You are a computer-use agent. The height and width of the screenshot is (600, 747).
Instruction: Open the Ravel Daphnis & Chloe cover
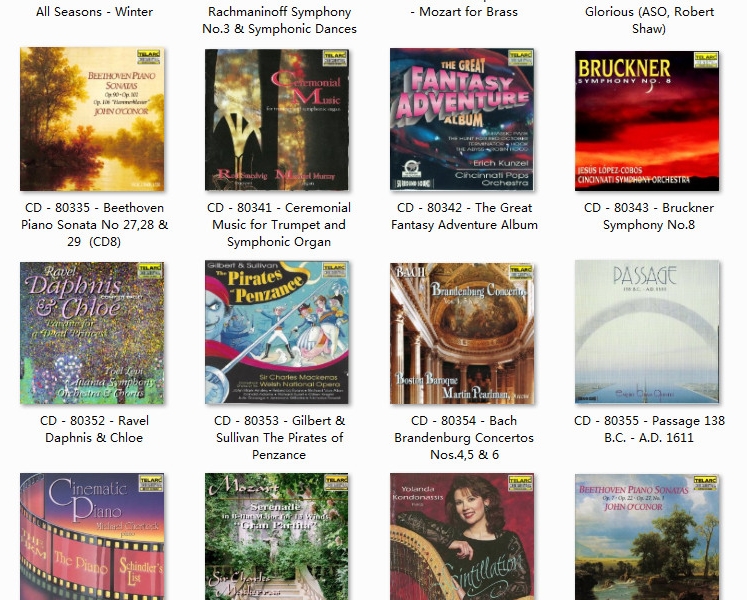tap(92, 333)
